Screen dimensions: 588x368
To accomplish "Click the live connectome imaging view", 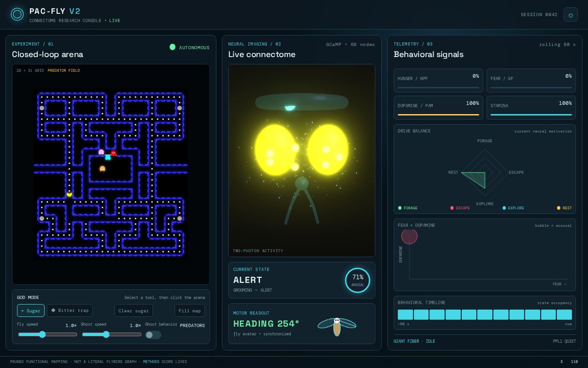I will coord(302,161).
